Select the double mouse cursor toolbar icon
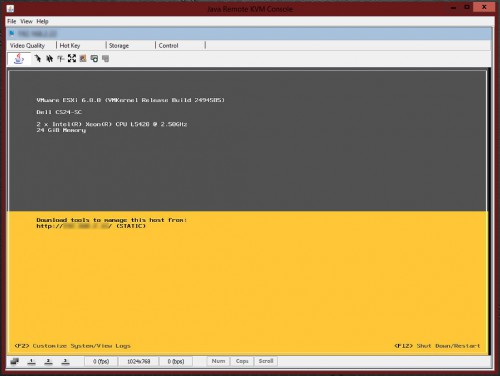This screenshot has height=376, width=500. 49,59
